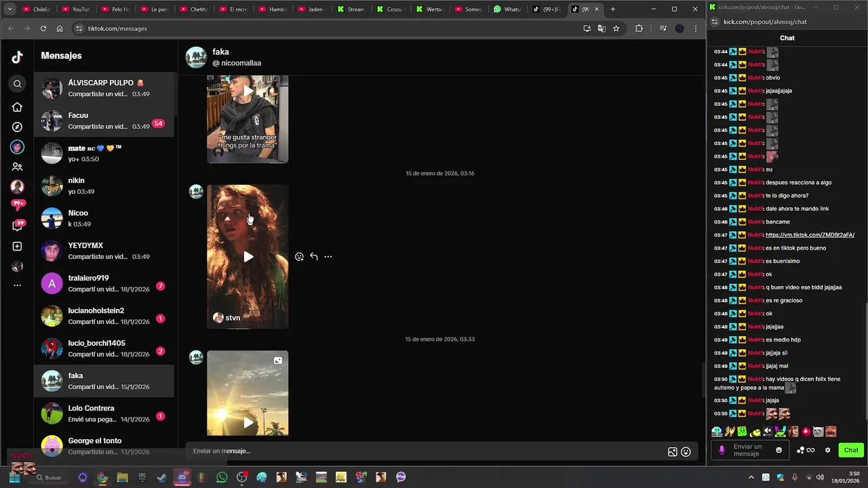Viewport: 868px width, 488px height.
Task: Open Facuu conversation with 54 unread
Action: point(104,121)
